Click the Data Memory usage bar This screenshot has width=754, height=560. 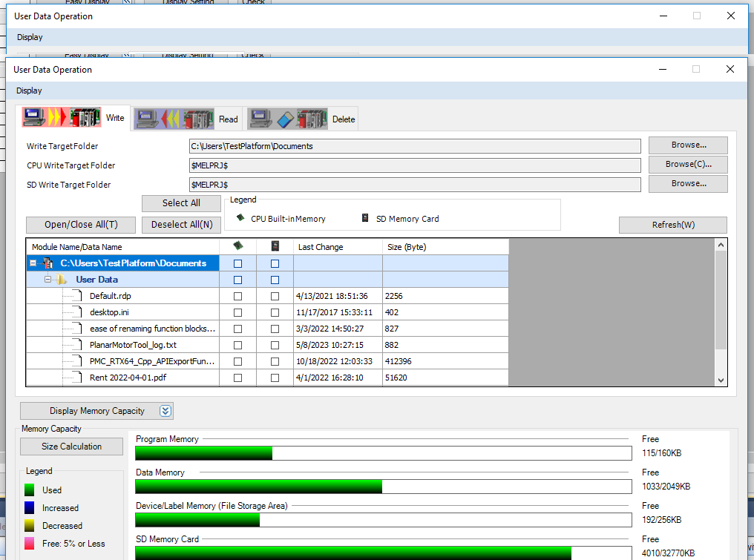click(383, 487)
